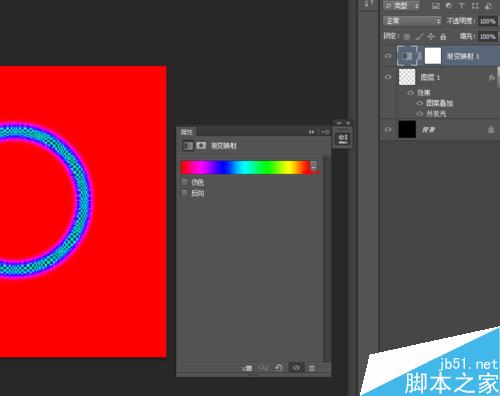The height and width of the screenshot is (396, 500).
Task: Click the layer mask link chain icon
Action: pyautogui.click(x=420, y=56)
